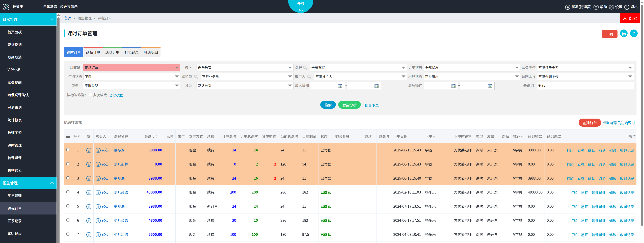Open 设置 gear in the top bar
The image size is (644, 243).
pos(615,7)
